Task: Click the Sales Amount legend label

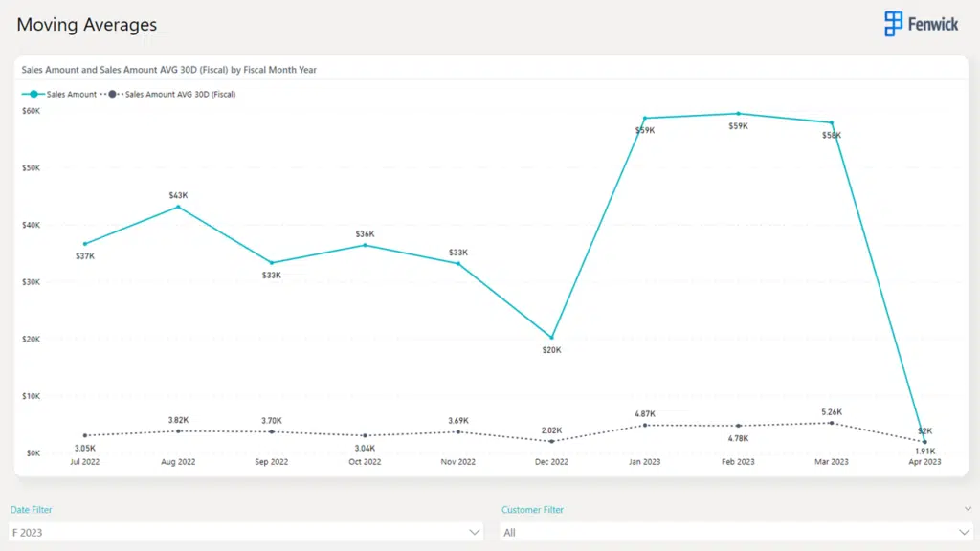Action: [72, 95]
